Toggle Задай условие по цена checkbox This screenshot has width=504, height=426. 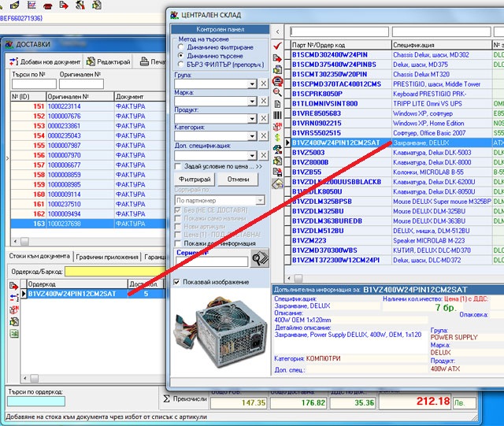pos(177,167)
